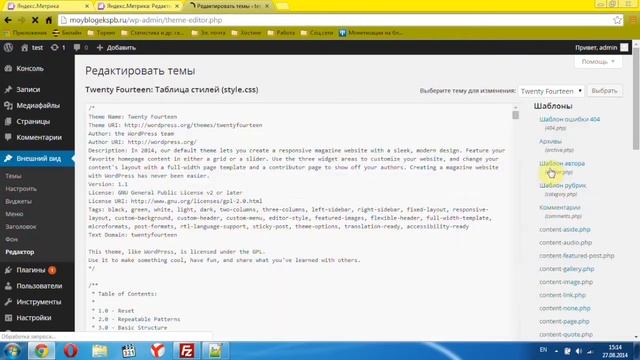
Task: Click the code editor scrollbar thumb
Action: [516, 115]
